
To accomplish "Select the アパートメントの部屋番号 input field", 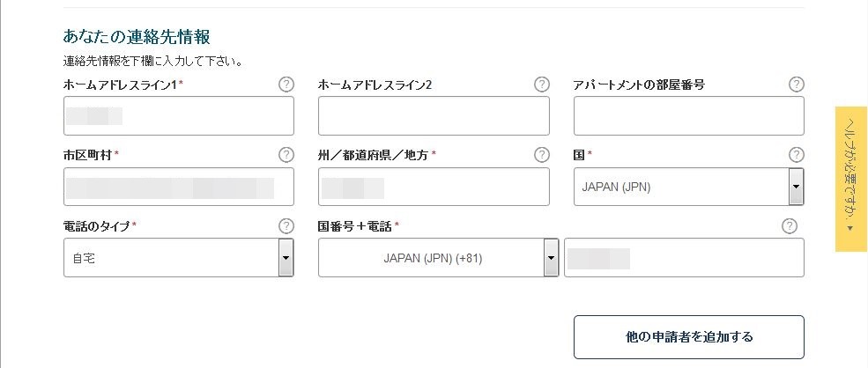I will click(688, 115).
